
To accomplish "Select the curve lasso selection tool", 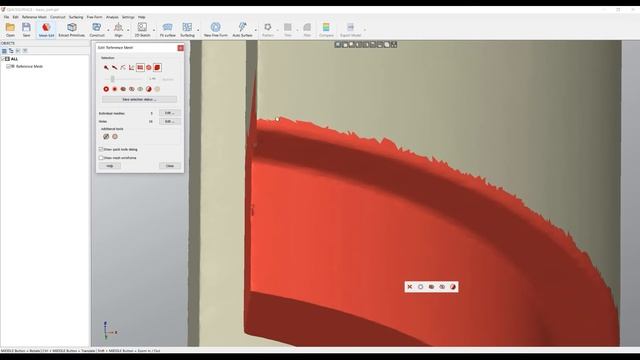I will [x=123, y=67].
